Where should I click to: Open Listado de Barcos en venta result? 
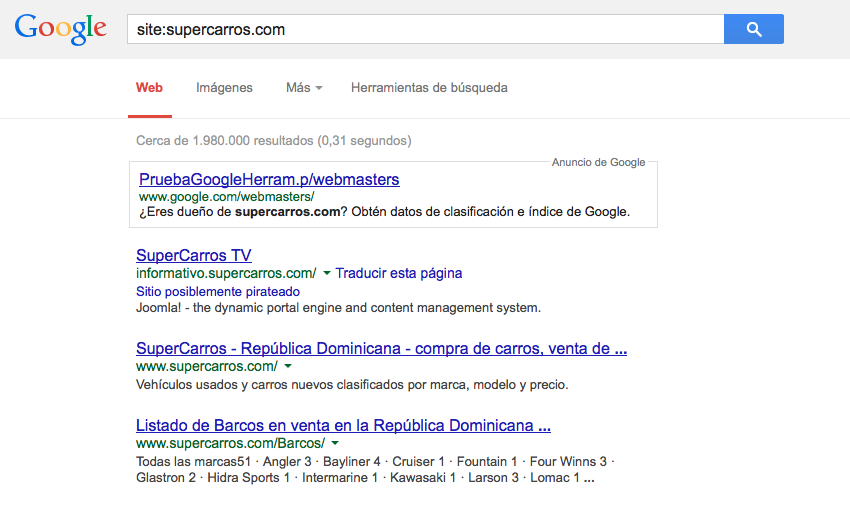point(343,425)
